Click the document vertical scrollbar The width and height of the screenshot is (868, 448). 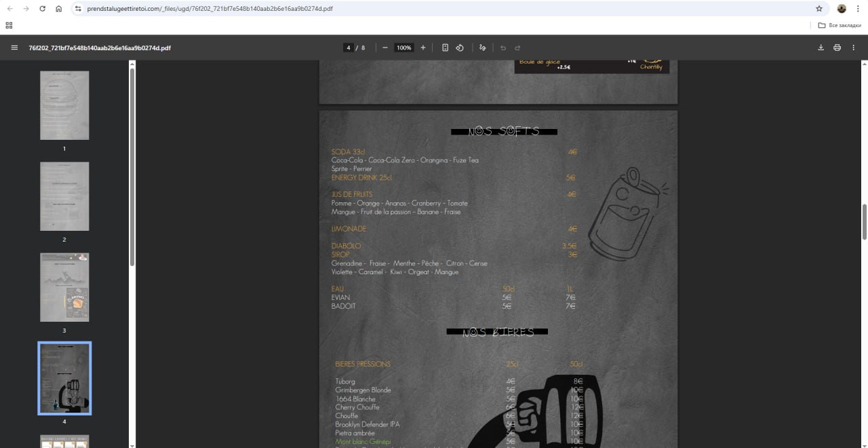click(x=864, y=221)
